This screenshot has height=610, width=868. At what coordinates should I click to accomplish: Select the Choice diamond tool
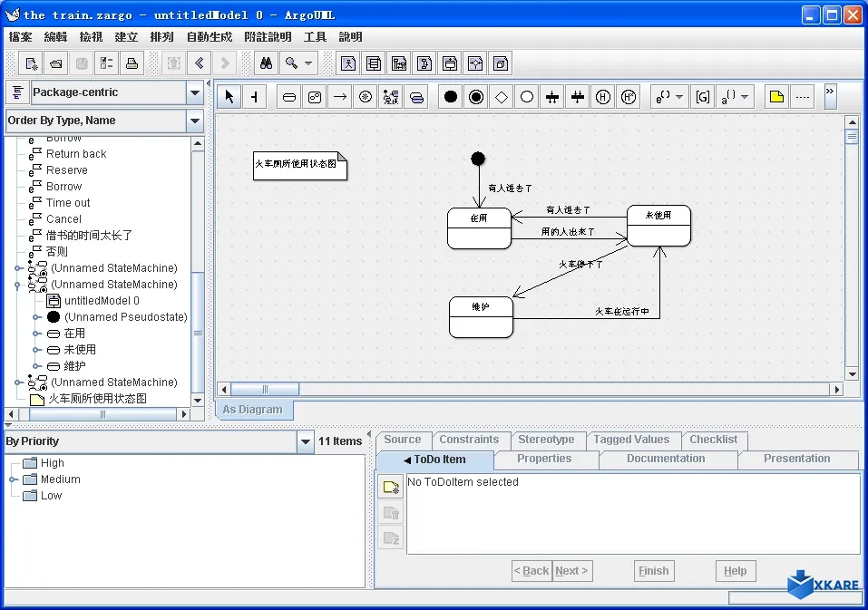pyautogui.click(x=502, y=97)
